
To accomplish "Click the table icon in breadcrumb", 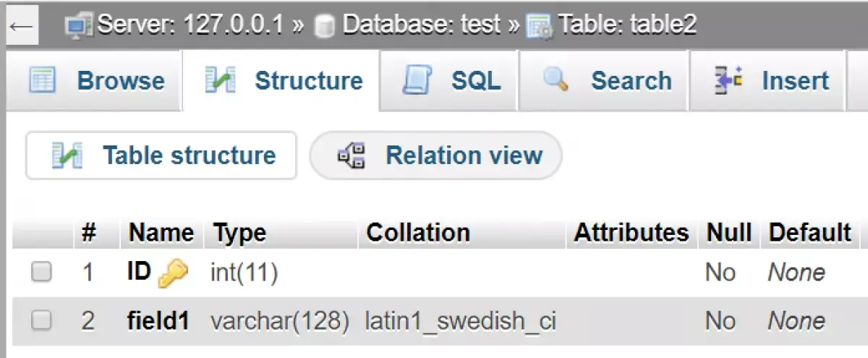I will click(x=538, y=27).
